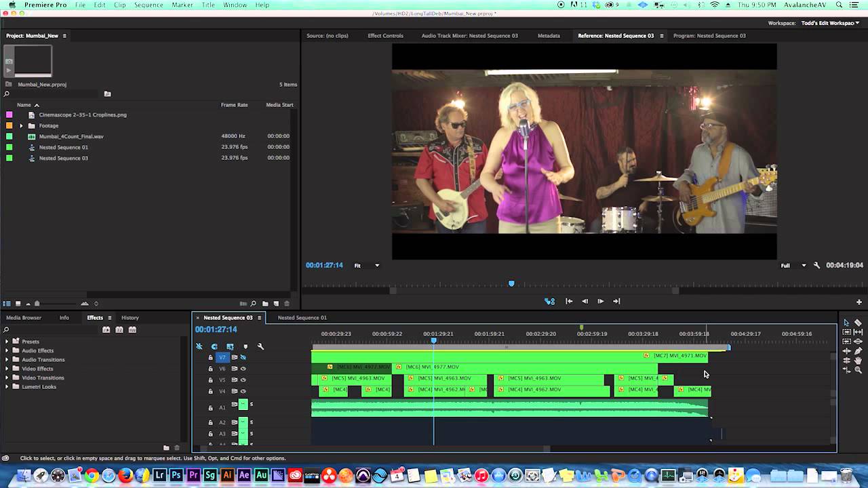Solo audio track A2

click(252, 422)
